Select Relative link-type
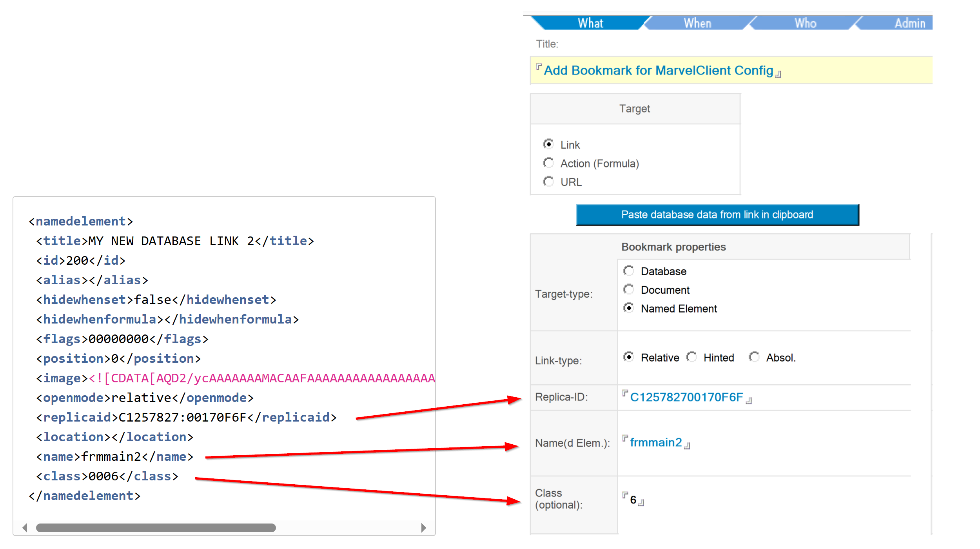Screen dimensions: 980x549 tap(629, 357)
